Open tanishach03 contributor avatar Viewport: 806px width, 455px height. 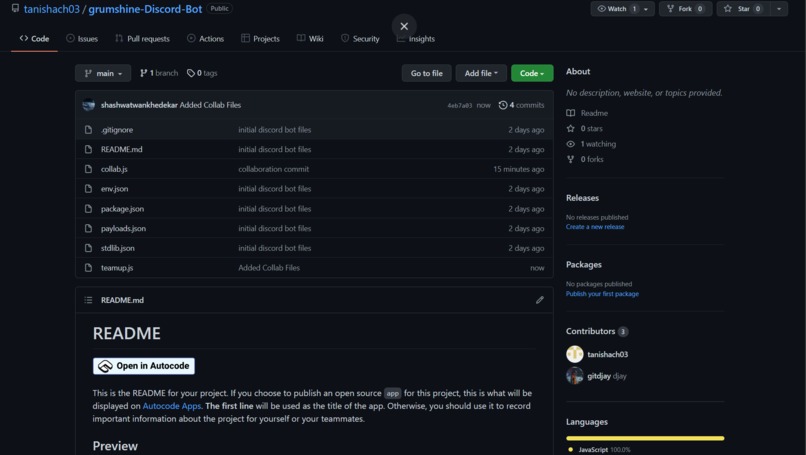[575, 354]
